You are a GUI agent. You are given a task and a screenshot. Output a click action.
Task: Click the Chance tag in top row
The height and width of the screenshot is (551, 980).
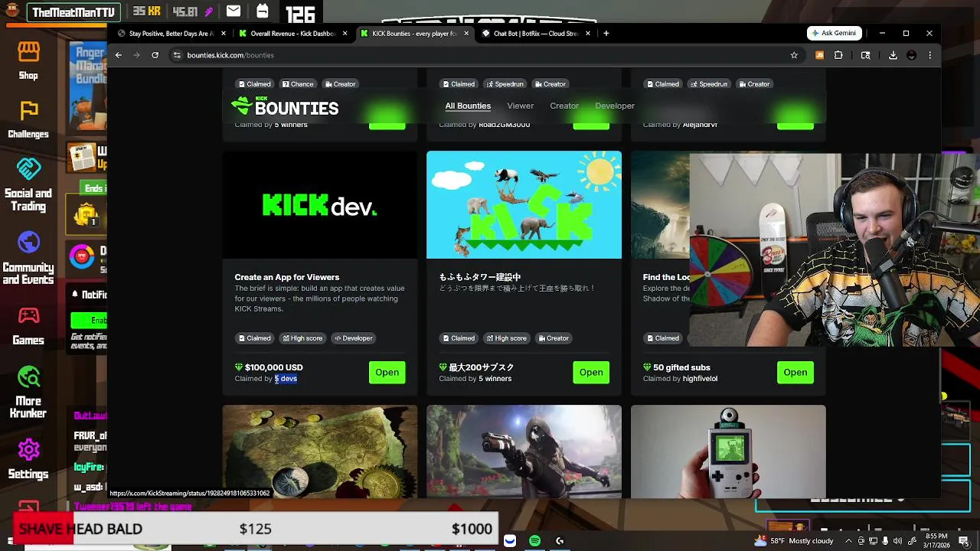click(x=297, y=84)
